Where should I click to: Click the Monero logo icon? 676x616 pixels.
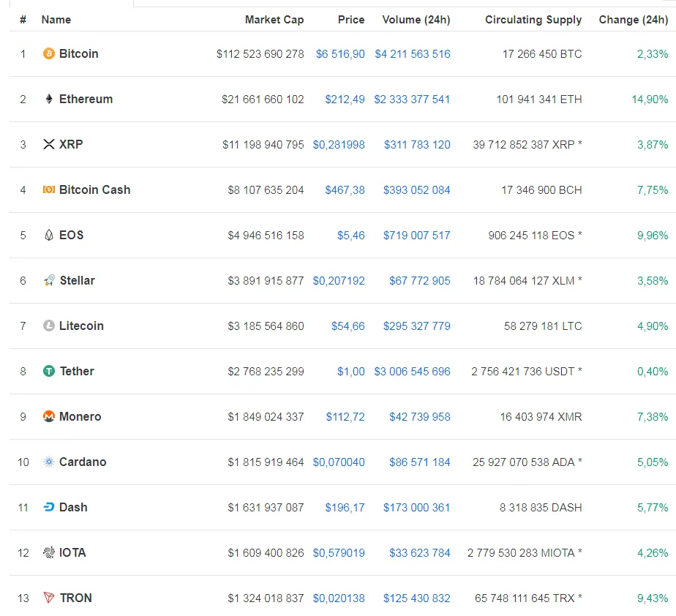click(x=49, y=416)
